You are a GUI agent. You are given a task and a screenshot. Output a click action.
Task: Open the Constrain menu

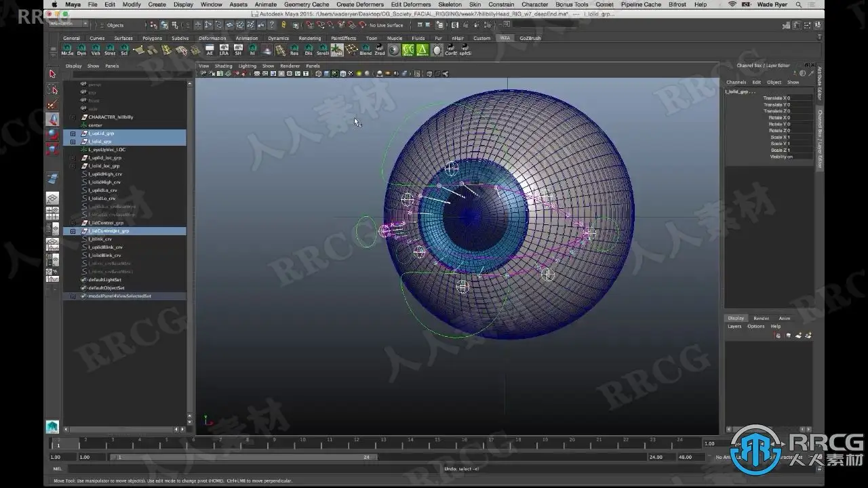[x=501, y=4]
